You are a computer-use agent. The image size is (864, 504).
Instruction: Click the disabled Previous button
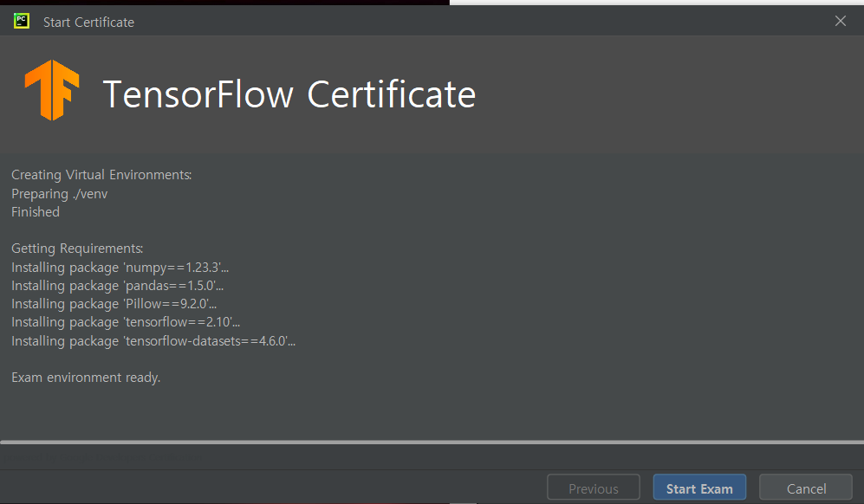(x=594, y=488)
